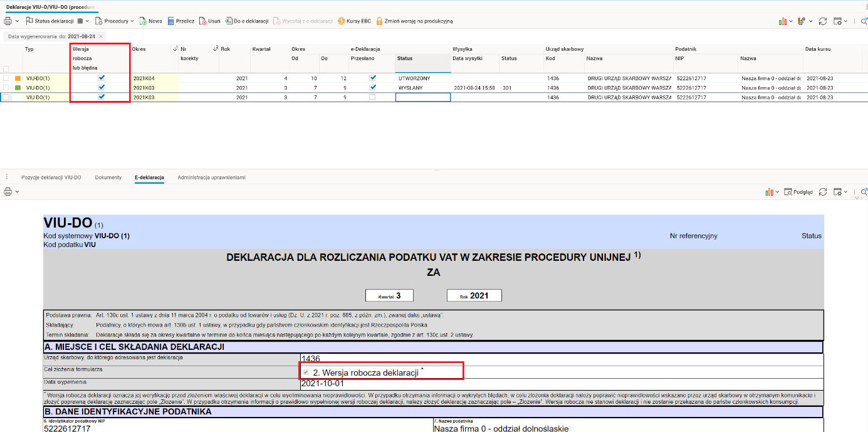Send declaration via Do e-deklaracji
868x432 pixels.
coord(247,21)
